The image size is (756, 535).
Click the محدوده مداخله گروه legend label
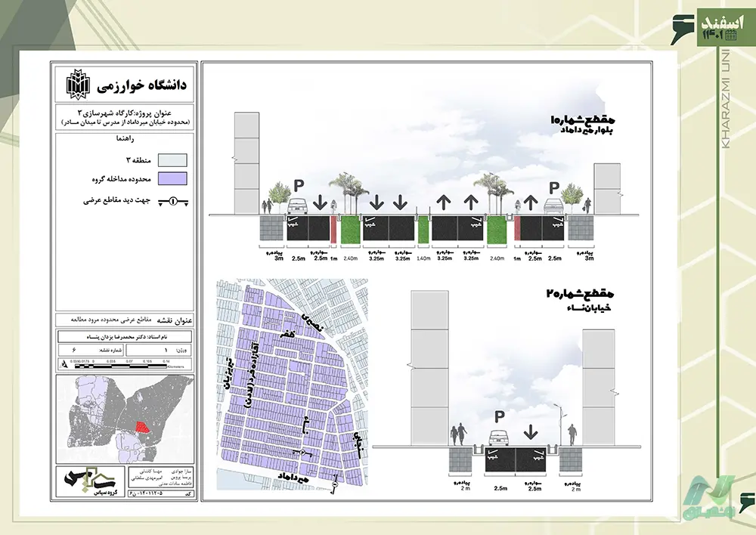[122, 179]
